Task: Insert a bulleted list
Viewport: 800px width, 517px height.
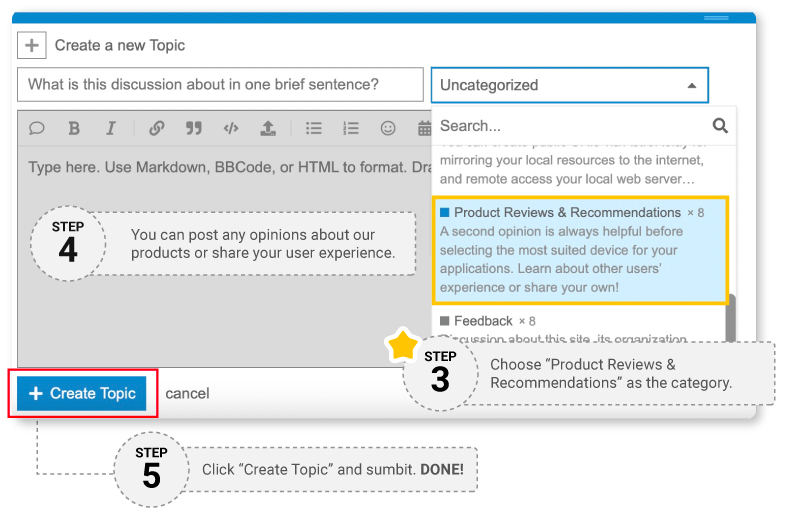Action: point(314,128)
